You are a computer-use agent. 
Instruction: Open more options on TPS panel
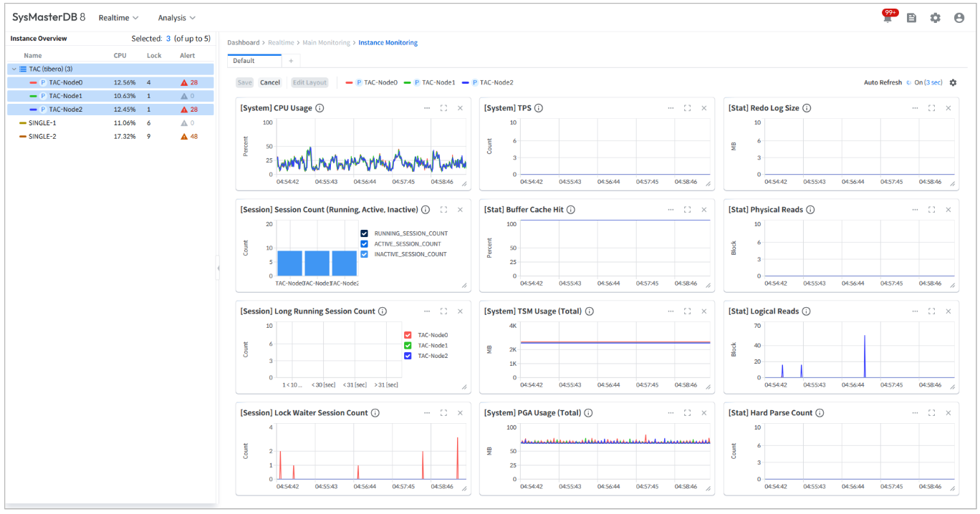pyautogui.click(x=671, y=108)
